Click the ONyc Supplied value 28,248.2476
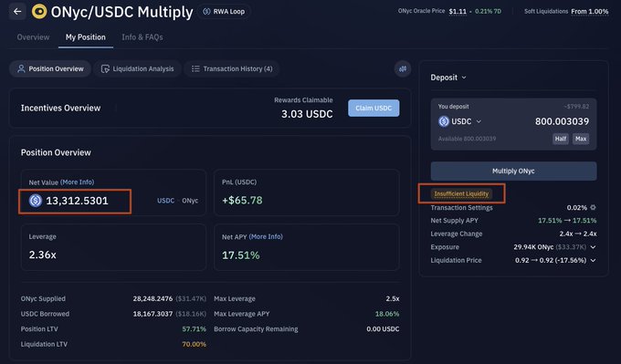Screen dimensions: 621x364 (x=153, y=298)
